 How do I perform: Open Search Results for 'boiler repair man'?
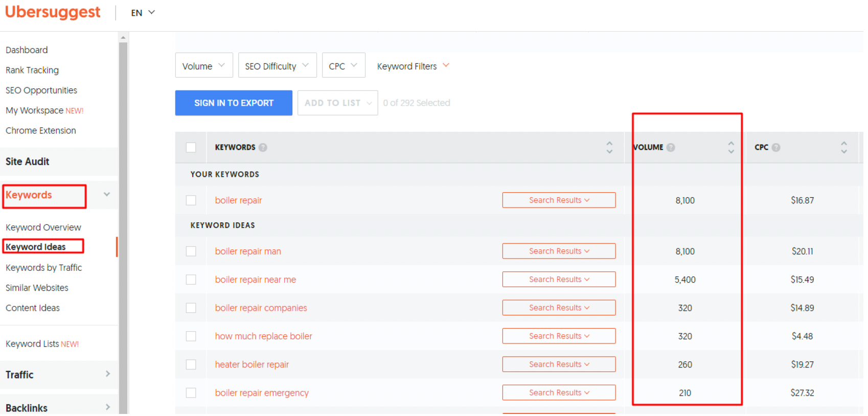pyautogui.click(x=559, y=251)
